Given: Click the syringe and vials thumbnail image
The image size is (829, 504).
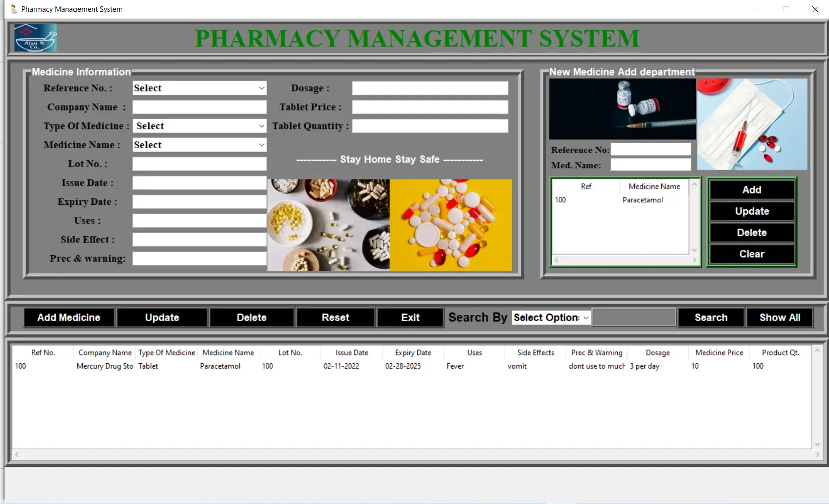Looking at the screenshot, I should click(622, 109).
